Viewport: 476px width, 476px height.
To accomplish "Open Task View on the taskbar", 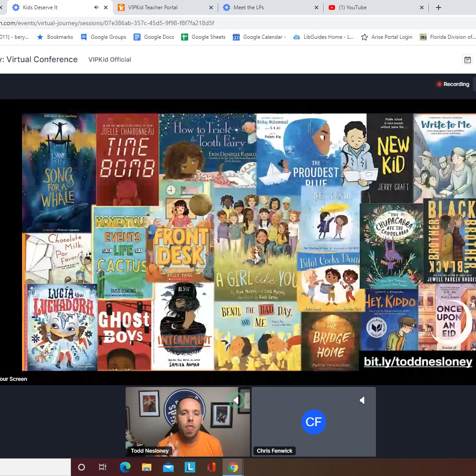I will coord(103,467).
